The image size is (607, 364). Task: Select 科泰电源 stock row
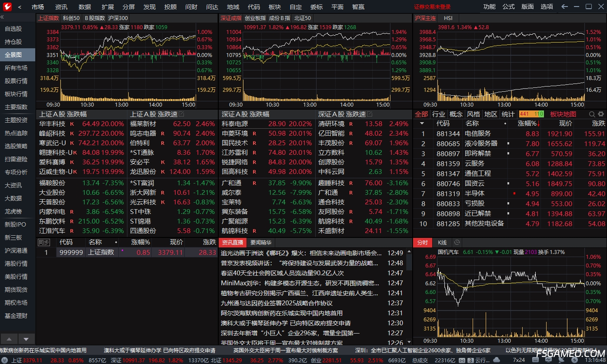click(x=267, y=124)
